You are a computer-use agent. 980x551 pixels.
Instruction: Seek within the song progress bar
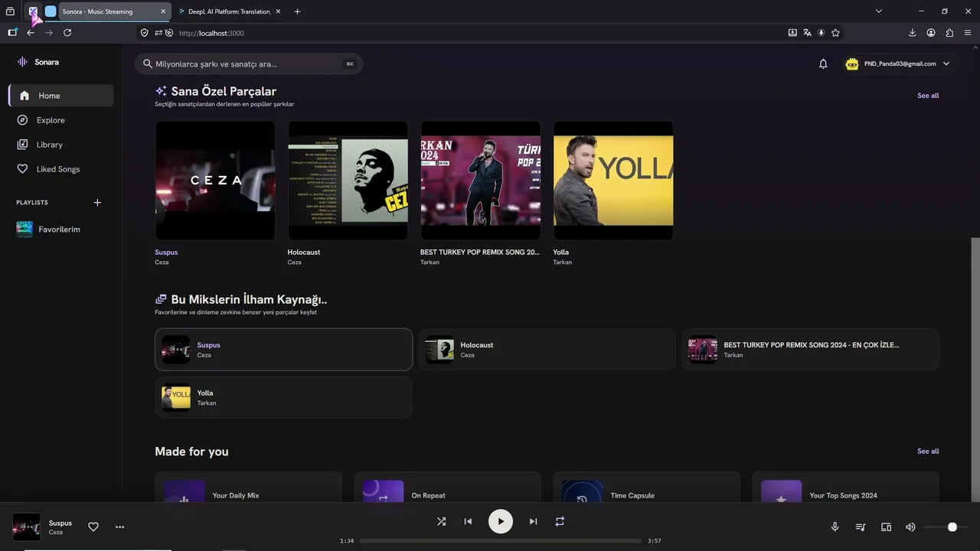[501, 541]
